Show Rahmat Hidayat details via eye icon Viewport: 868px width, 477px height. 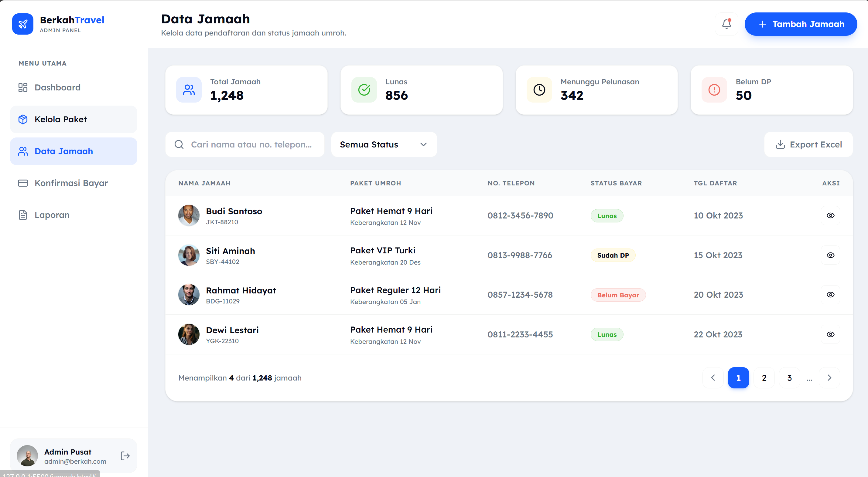coord(830,295)
